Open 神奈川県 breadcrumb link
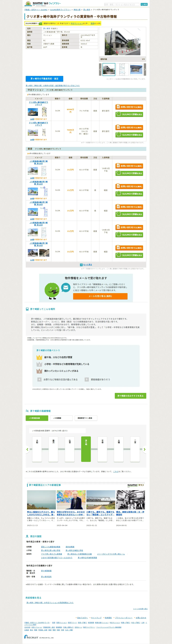 77,10
